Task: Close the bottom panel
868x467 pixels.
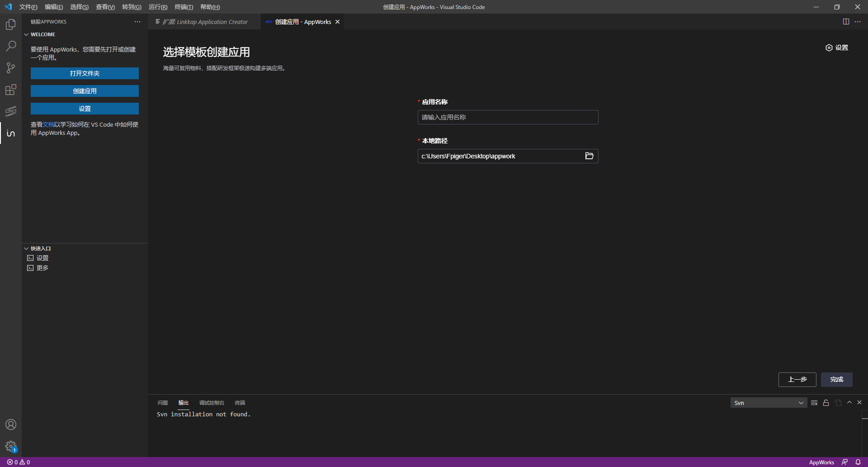Action: point(859,402)
